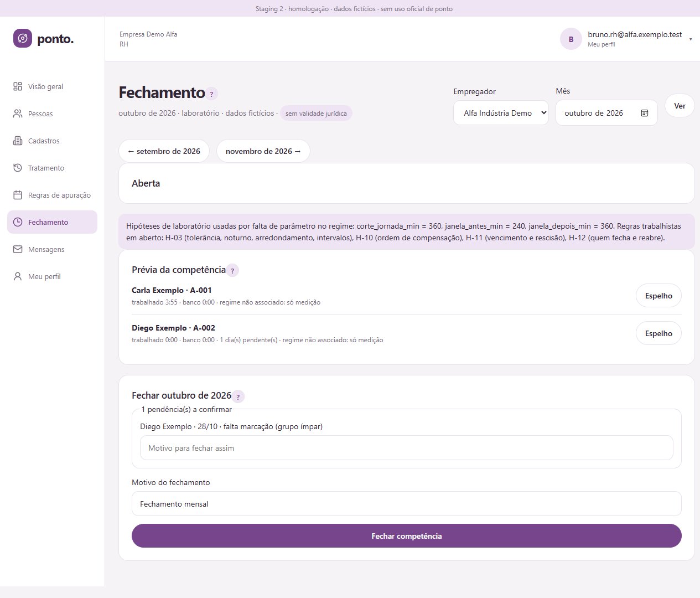Screen dimensions: 700x598
Task: Click the ponto logo icon
Action: [x=23, y=38]
